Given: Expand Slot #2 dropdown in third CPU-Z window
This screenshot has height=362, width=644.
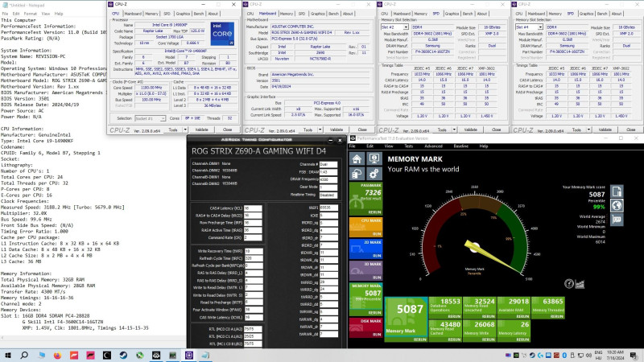Looking at the screenshot, I should pyautogui.click(x=406, y=27).
